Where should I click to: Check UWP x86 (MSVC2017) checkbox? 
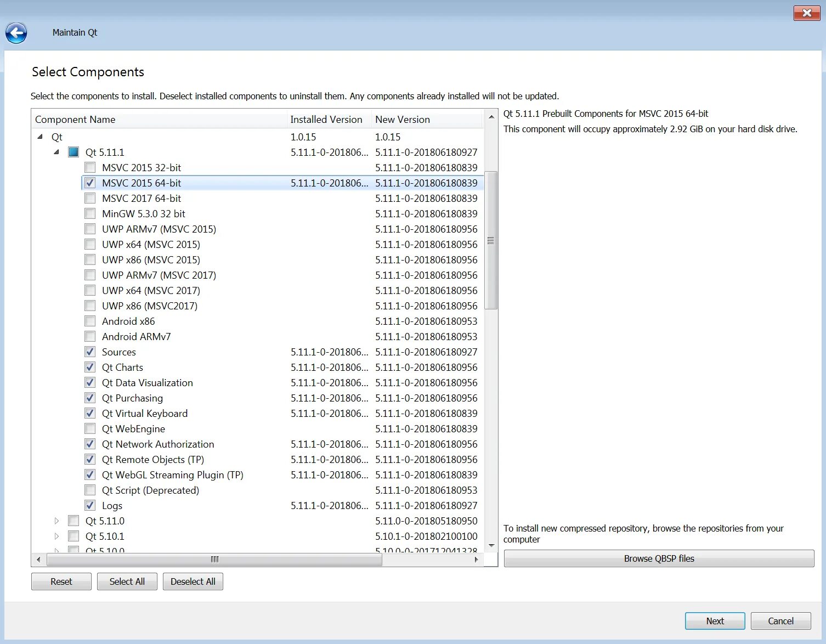click(90, 306)
